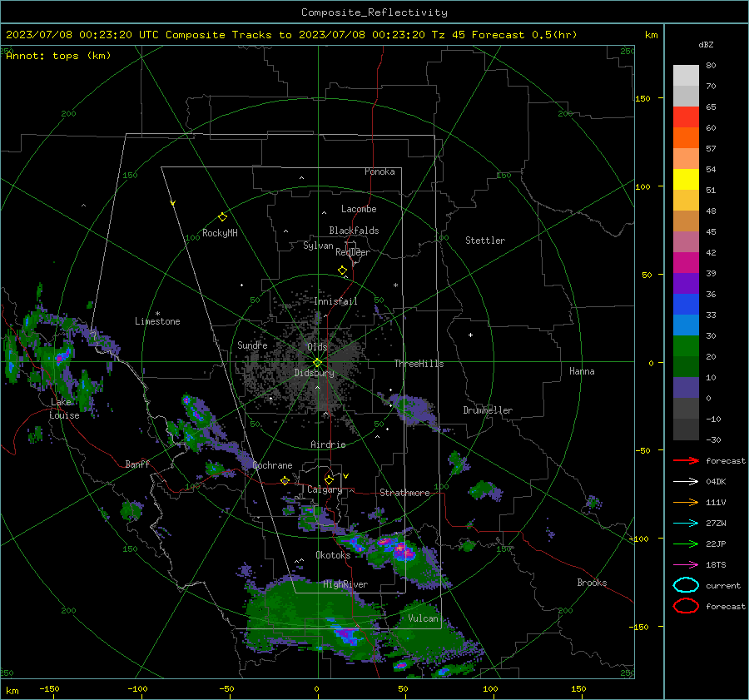Click the Calgary city label

click(x=325, y=489)
